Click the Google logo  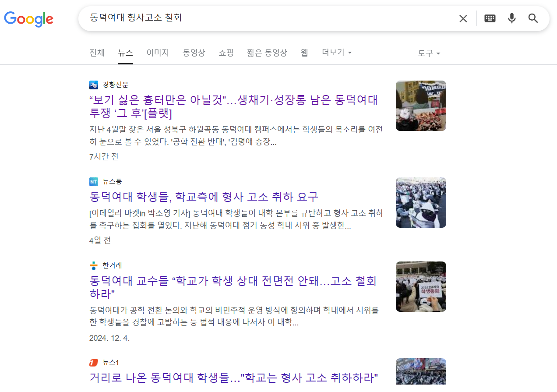pyautogui.click(x=28, y=18)
